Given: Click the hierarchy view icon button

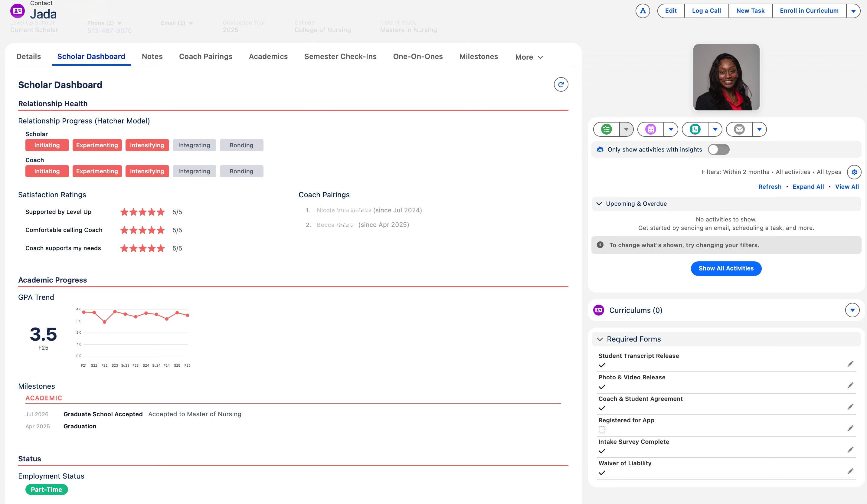Looking at the screenshot, I should click(642, 11).
